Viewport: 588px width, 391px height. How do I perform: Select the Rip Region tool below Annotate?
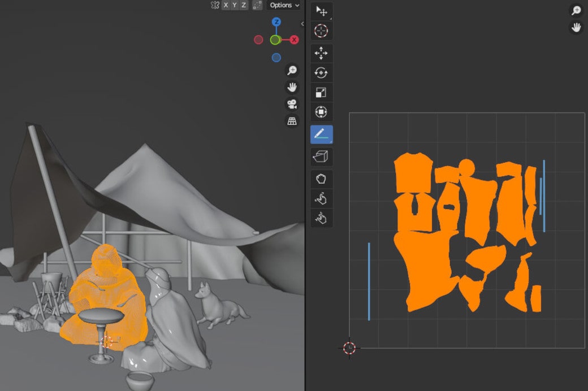pos(321,156)
